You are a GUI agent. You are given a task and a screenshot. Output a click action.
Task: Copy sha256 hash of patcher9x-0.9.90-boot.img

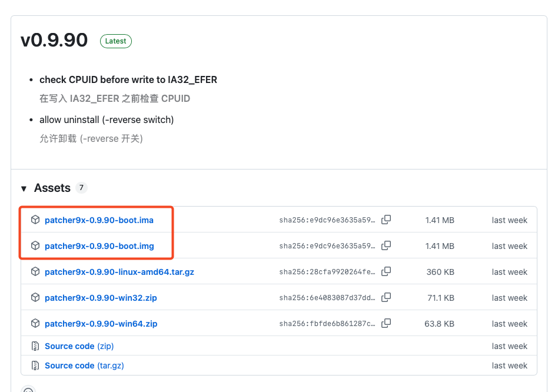[x=386, y=246]
